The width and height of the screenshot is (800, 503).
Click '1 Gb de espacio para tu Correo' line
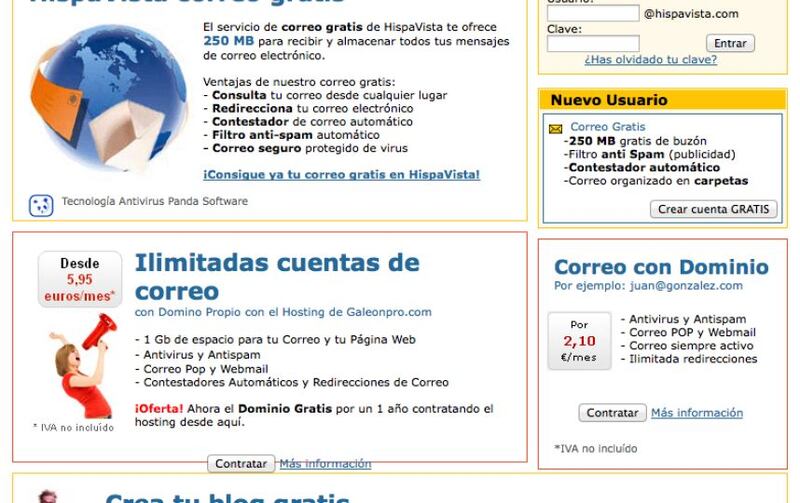[276, 340]
